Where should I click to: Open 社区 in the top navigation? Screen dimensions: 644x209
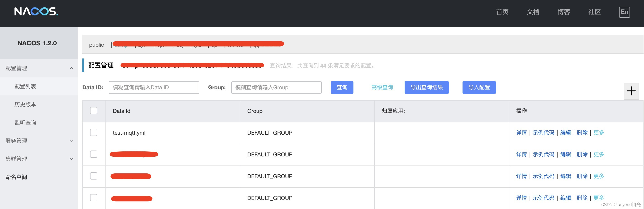tap(594, 12)
